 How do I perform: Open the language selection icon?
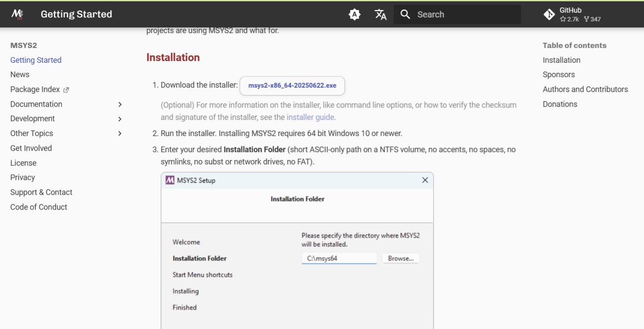click(381, 14)
